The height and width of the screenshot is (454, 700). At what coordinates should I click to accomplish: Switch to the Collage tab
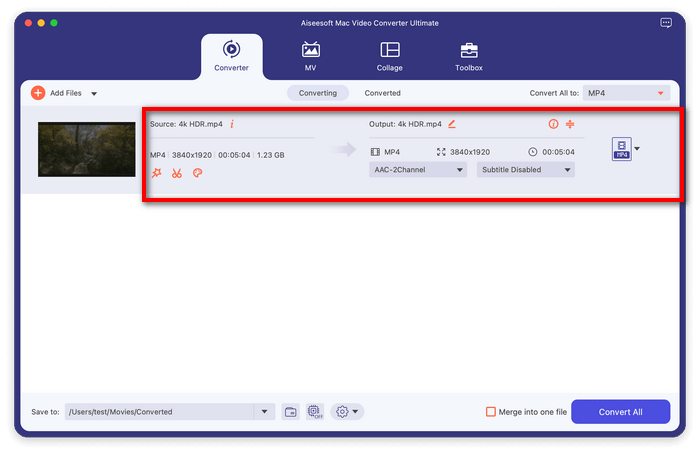(390, 56)
